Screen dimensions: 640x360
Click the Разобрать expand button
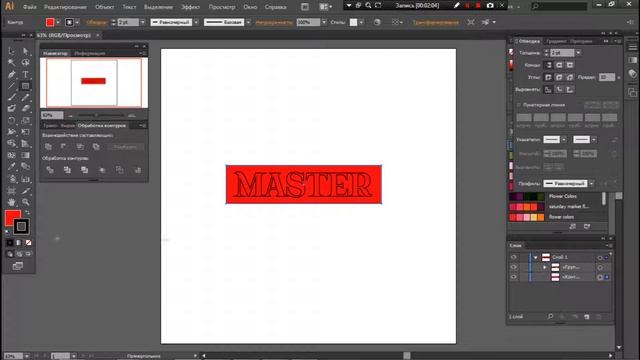pyautogui.click(x=126, y=147)
